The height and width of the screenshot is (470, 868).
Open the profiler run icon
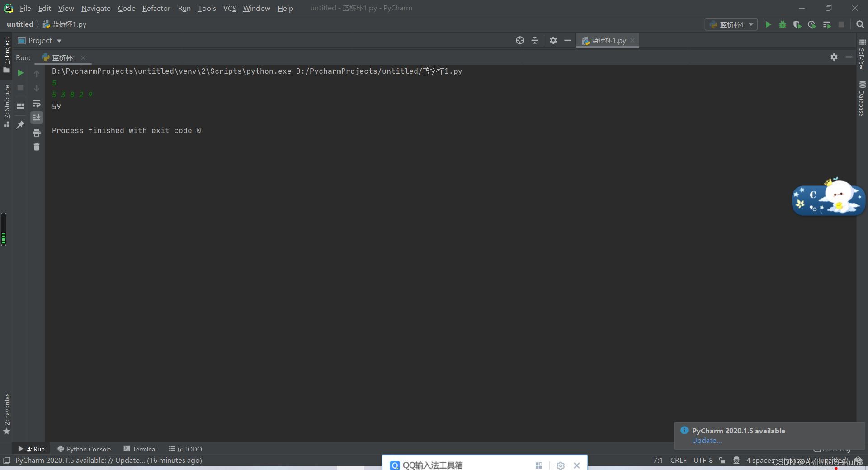pyautogui.click(x=812, y=25)
